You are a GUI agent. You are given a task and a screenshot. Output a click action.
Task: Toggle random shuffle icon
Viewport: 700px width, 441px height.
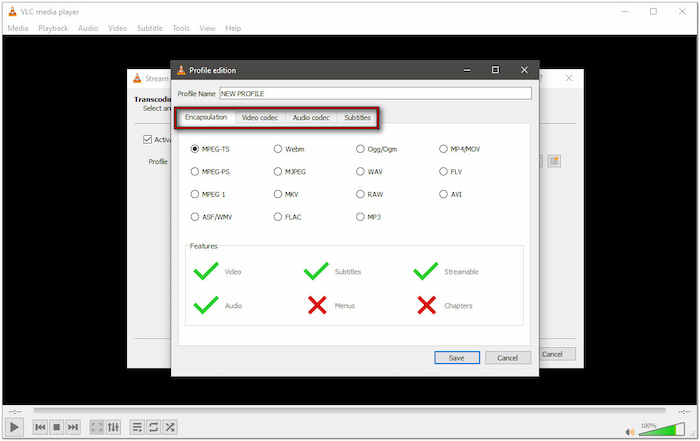(x=170, y=427)
